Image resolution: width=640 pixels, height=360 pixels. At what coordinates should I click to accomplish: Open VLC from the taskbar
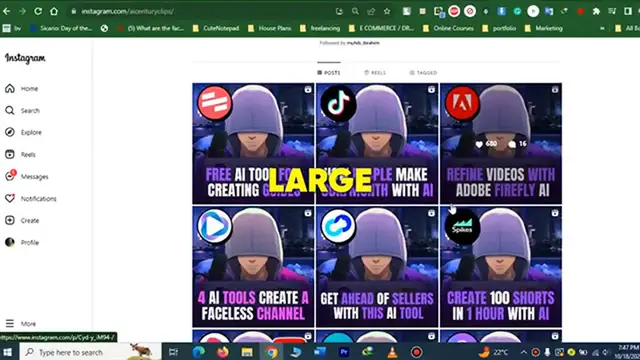click(392, 352)
